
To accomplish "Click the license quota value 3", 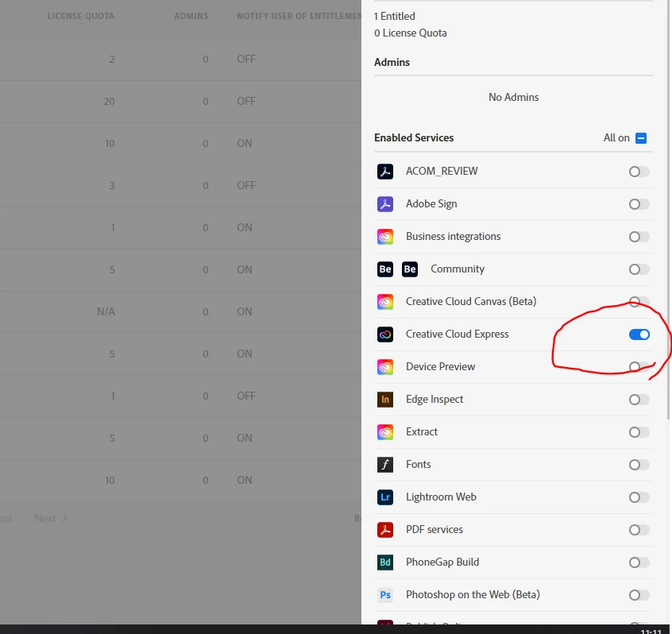I will [x=112, y=186].
